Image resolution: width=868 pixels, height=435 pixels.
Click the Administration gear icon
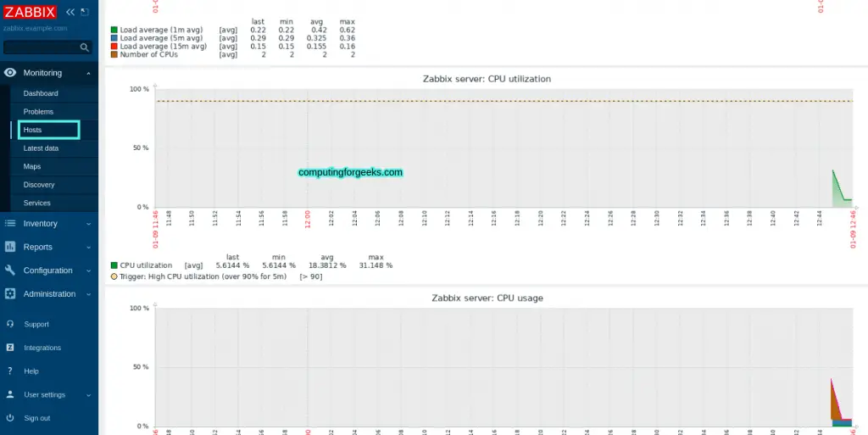pyautogui.click(x=10, y=294)
